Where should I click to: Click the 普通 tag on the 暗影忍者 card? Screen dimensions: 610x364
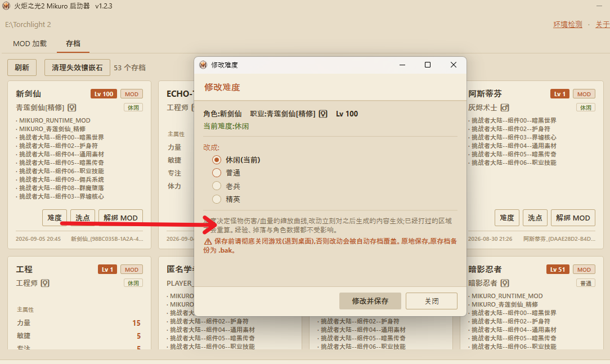coord(585,284)
